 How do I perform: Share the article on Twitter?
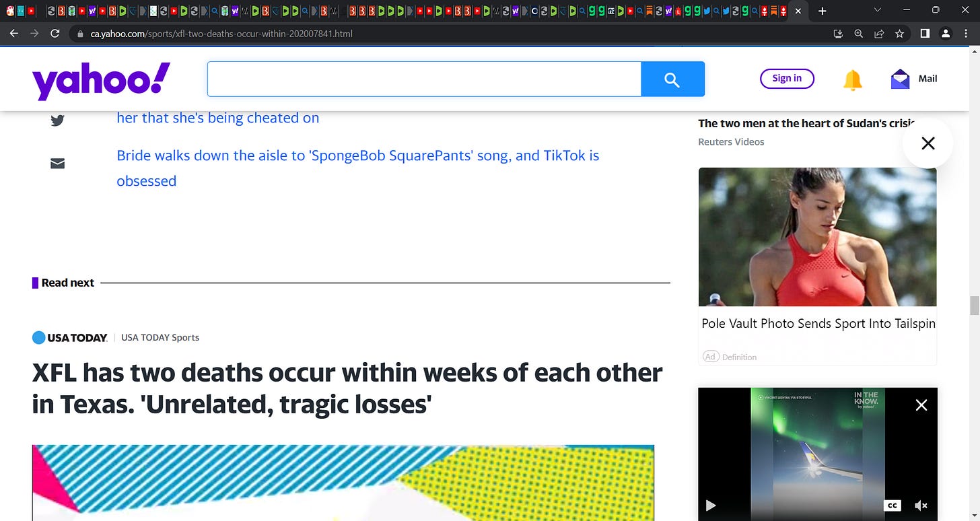(57, 120)
